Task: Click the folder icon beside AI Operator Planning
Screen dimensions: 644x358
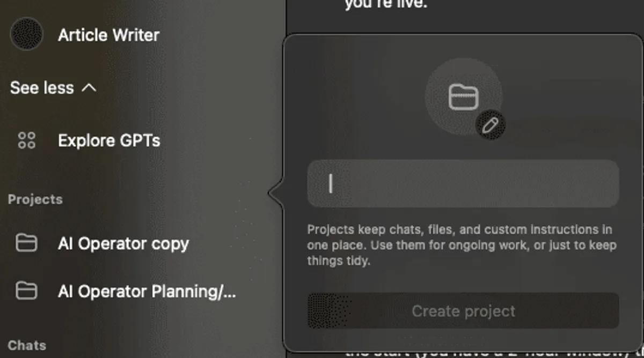Action: 26,290
